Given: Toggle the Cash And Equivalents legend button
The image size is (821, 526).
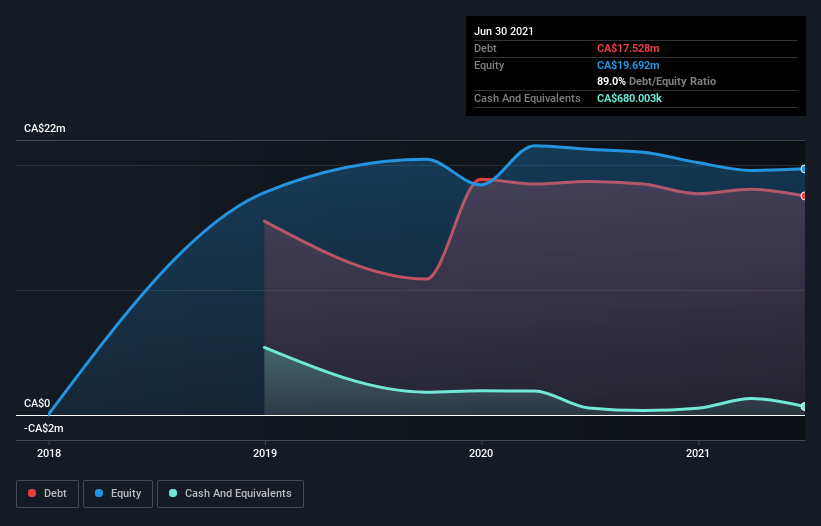Looking at the screenshot, I should coord(230,494).
